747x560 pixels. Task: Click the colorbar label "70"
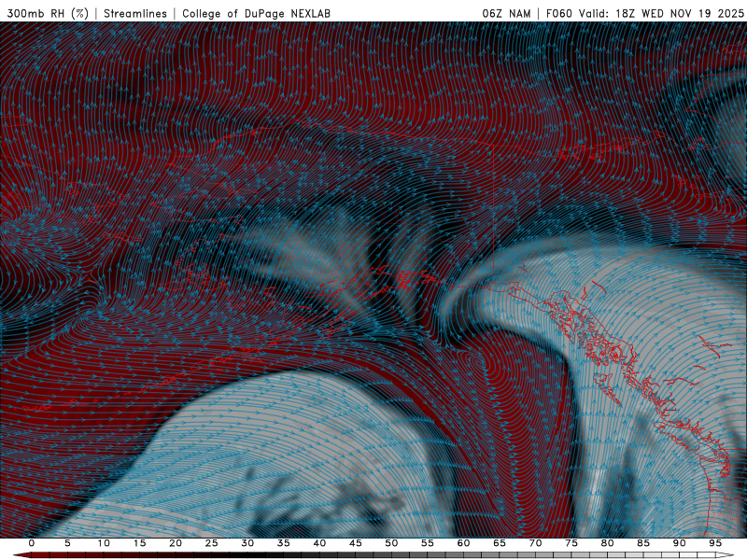point(535,543)
